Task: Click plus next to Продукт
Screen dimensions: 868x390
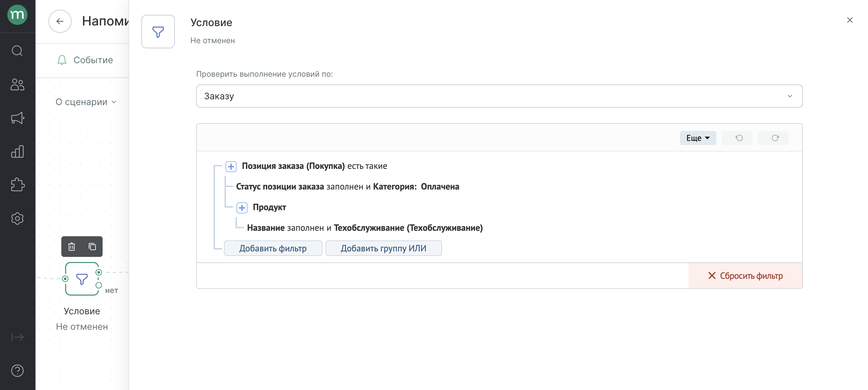Action: (242, 208)
